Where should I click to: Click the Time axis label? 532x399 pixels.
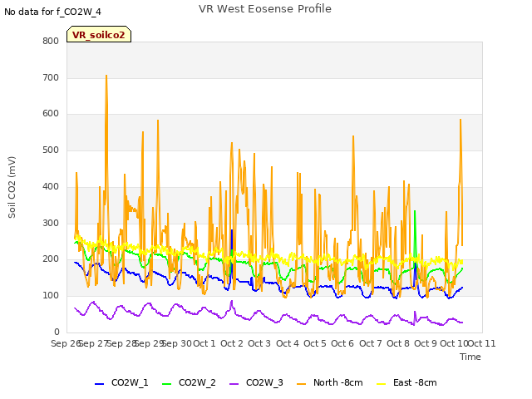(470, 357)
